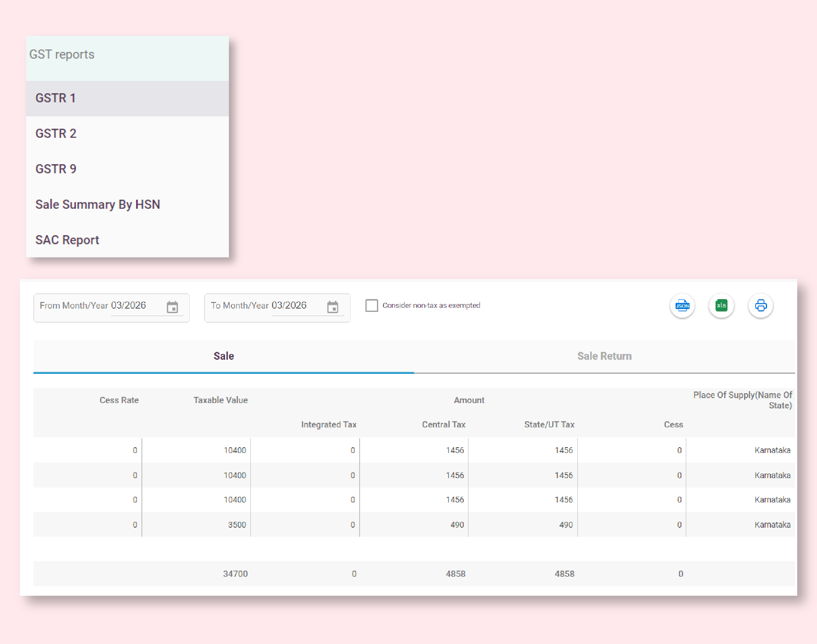
Task: Print the GSTR report
Action: 760,306
